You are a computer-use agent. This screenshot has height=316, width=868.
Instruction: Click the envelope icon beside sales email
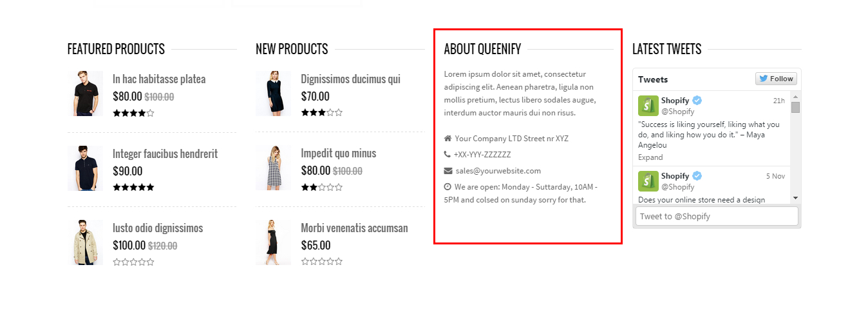pos(448,171)
